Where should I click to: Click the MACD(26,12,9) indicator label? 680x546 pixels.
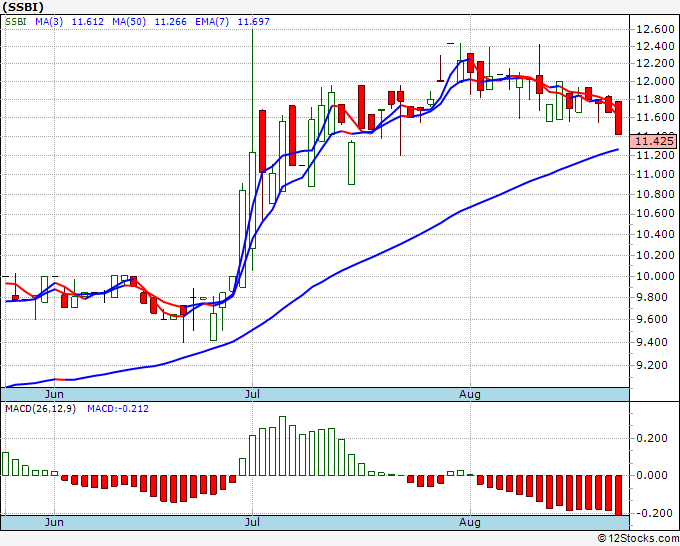click(x=40, y=409)
